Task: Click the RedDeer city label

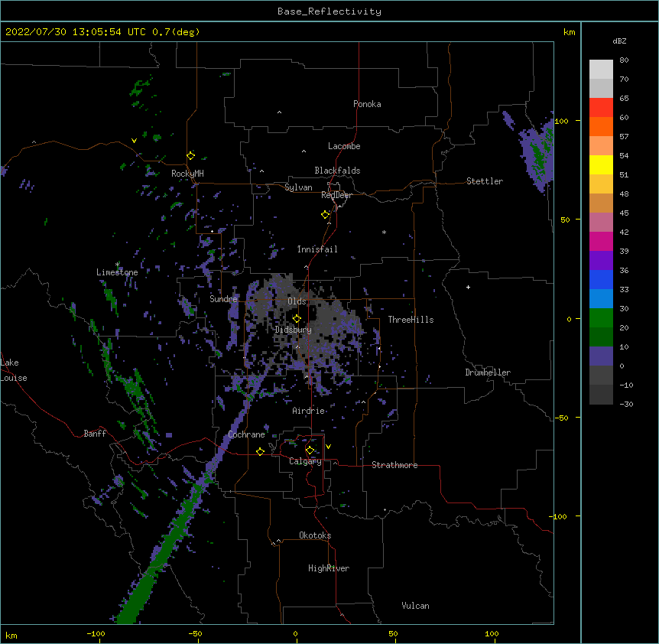Action: (x=336, y=195)
